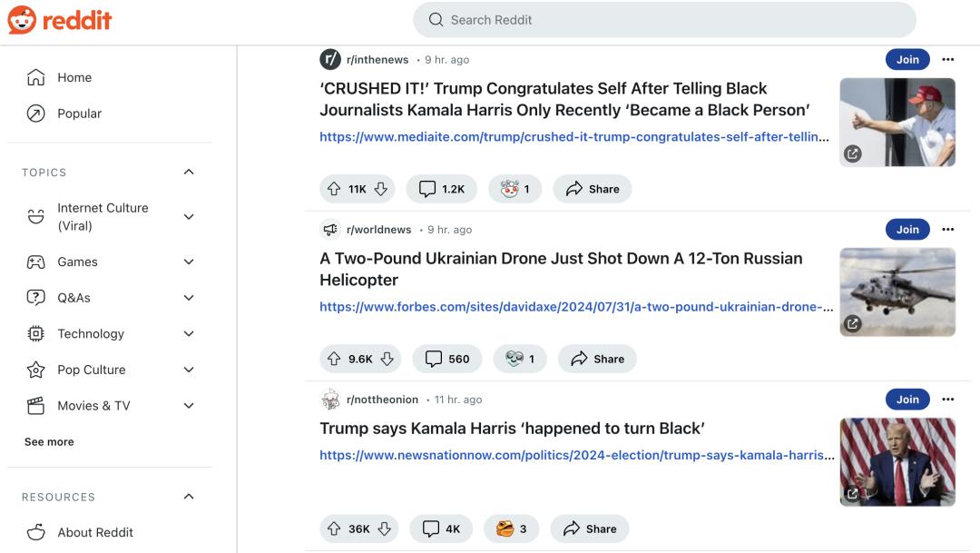980x553 pixels.
Task: Open more options for r/inthenews post
Action: coord(948,60)
